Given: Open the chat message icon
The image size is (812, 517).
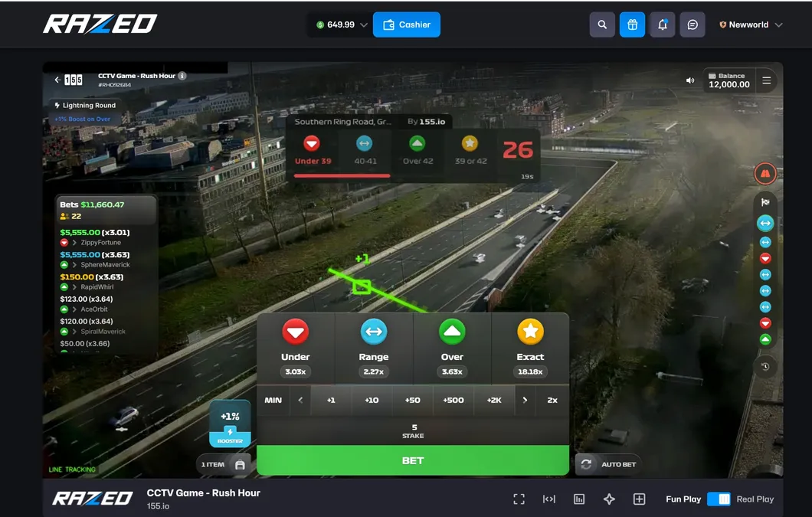Looking at the screenshot, I should click(692, 24).
